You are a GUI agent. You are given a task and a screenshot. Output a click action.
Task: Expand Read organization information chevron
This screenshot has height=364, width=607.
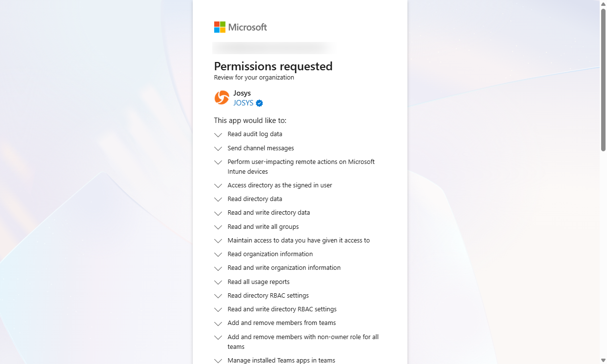218,255
